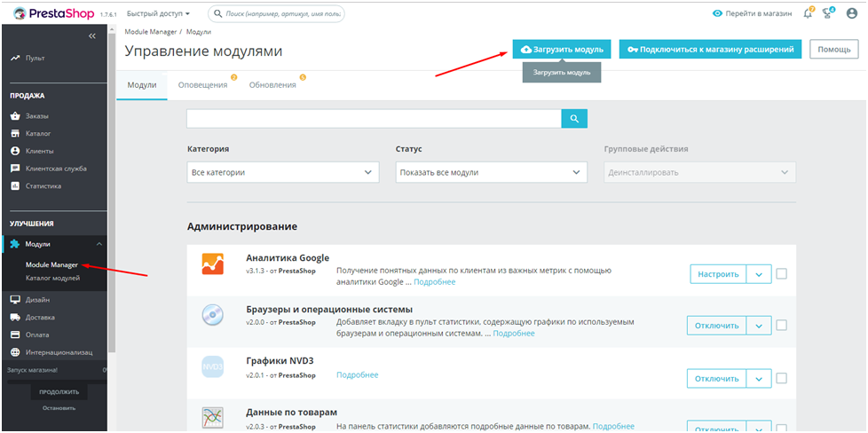Viewport: 868px width, 433px height.
Task: Tick the Browsers and operating systems checkbox
Action: point(781,326)
